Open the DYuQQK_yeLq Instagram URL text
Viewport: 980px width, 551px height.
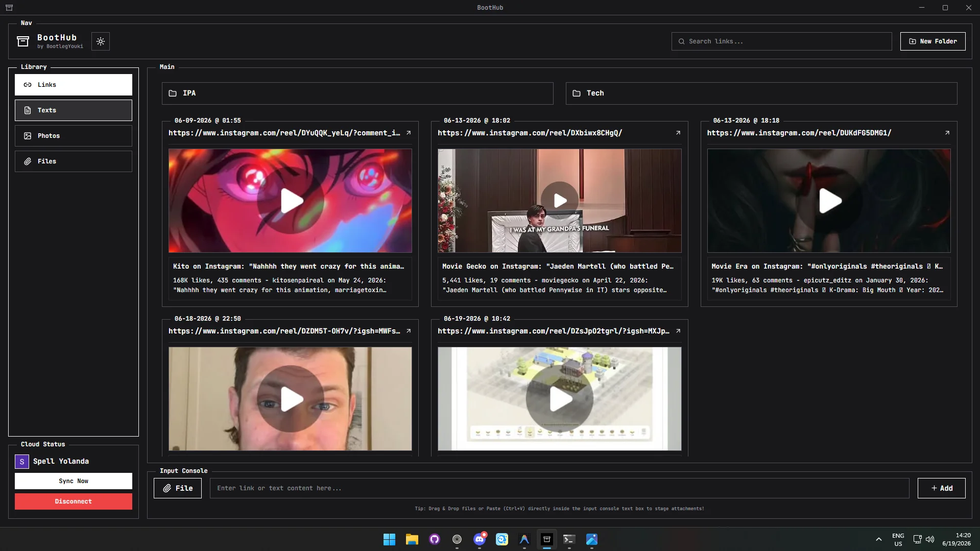(x=284, y=133)
